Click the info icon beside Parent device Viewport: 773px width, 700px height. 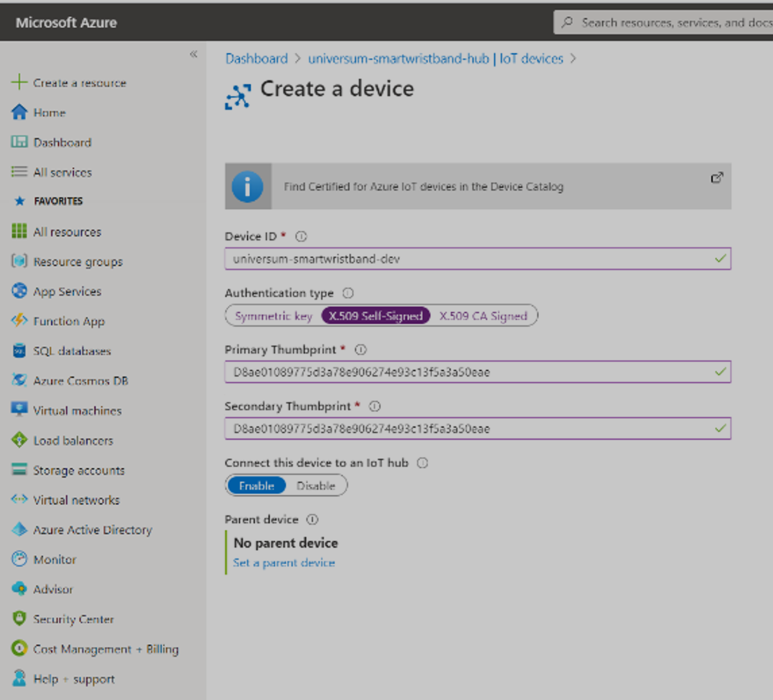[x=312, y=519]
